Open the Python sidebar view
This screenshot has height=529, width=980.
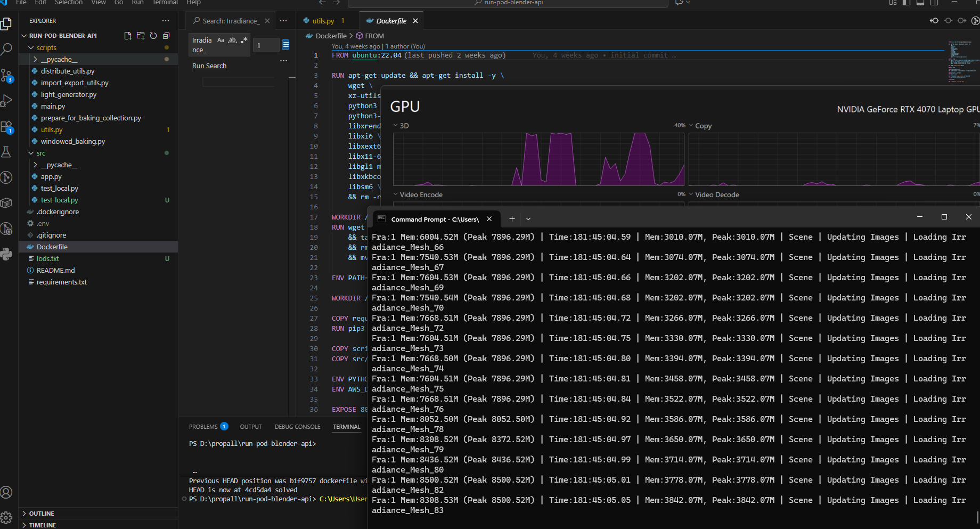6,254
